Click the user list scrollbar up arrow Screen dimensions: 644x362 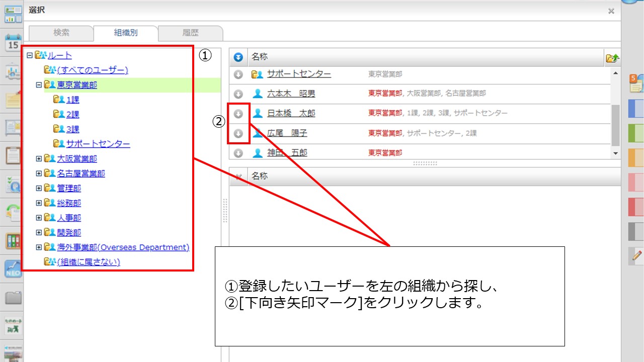(615, 73)
